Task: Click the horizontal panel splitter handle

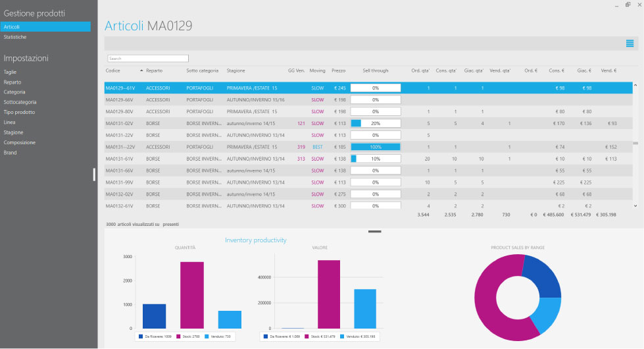Action: (374, 231)
